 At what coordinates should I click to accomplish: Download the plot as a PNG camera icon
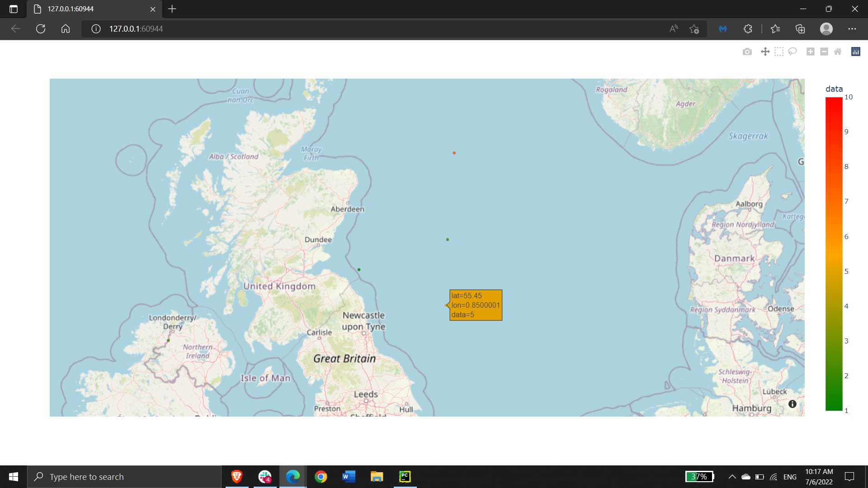[x=747, y=52]
